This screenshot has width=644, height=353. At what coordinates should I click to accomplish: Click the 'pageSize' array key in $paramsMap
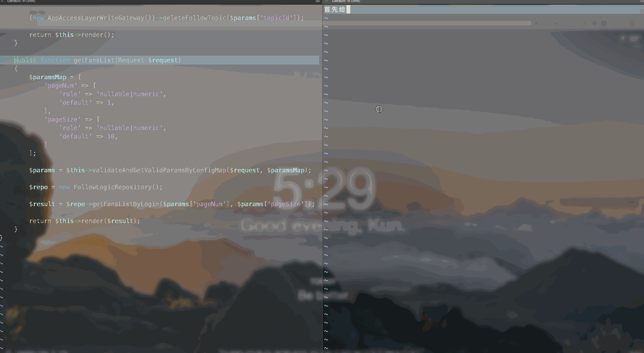63,119
